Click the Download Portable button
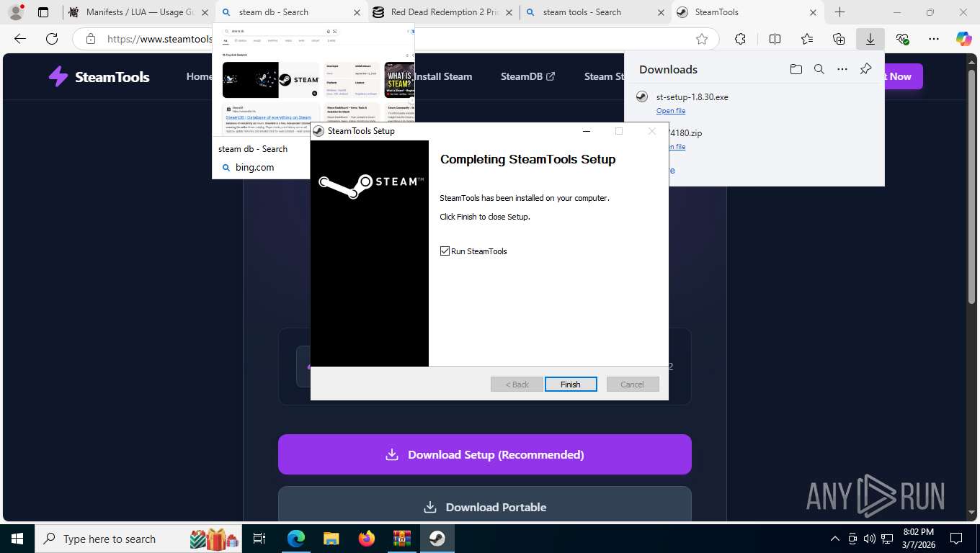 pos(485,507)
